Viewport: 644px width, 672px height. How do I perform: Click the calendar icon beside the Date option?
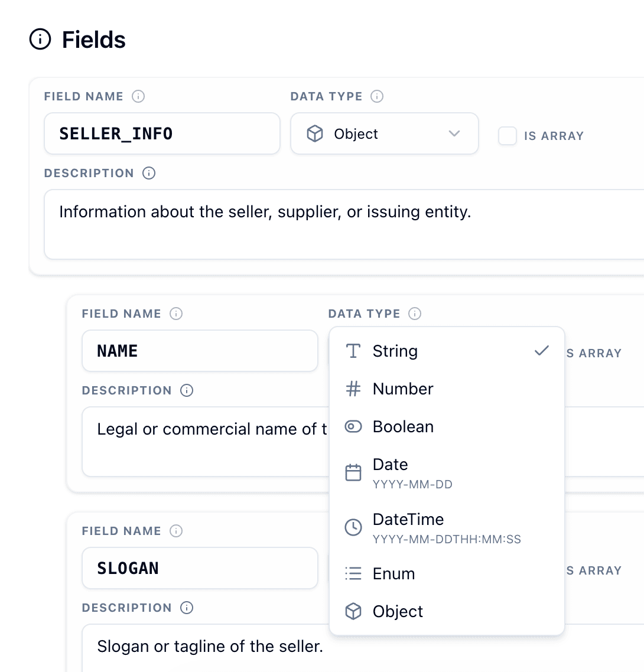pos(352,472)
